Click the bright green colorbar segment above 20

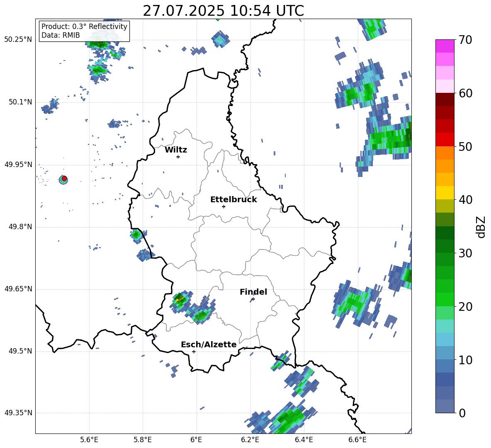tap(445, 299)
